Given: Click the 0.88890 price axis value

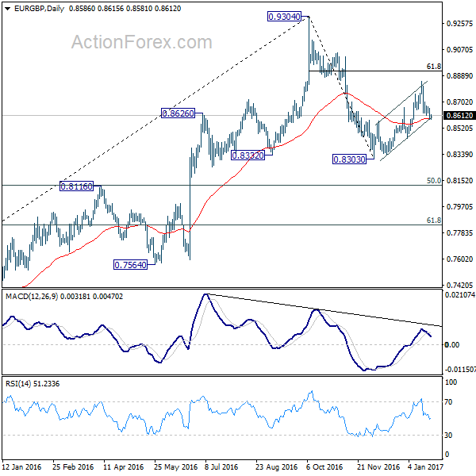Looking at the screenshot, I should click(459, 75).
